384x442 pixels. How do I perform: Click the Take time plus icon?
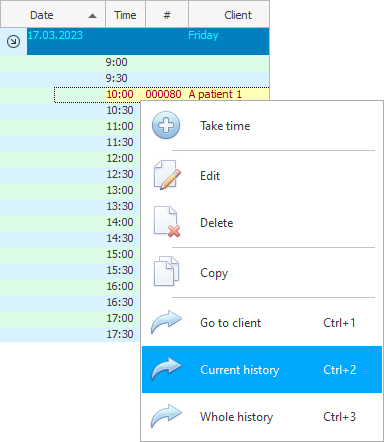[x=166, y=125]
